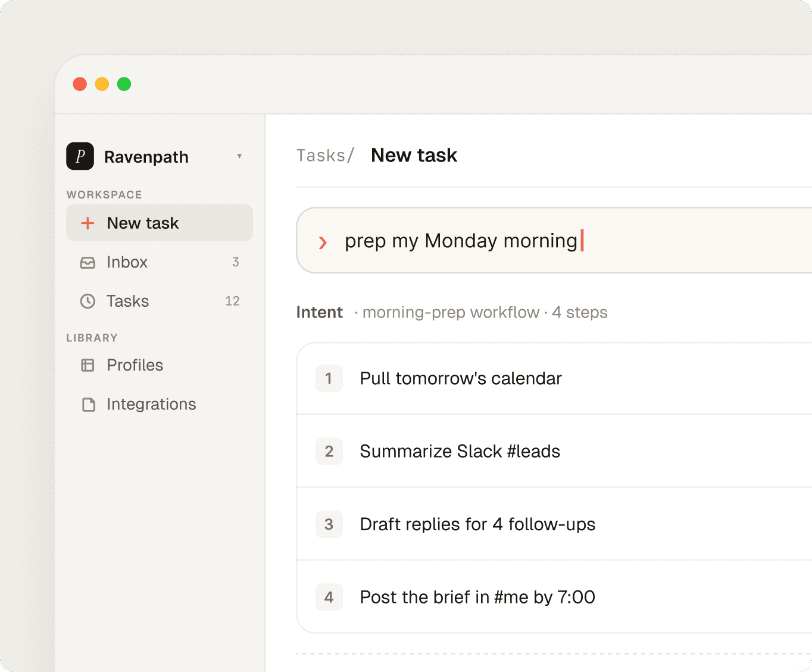The image size is (812, 672).
Task: Click the Tasks count badge 12
Action: (x=232, y=301)
